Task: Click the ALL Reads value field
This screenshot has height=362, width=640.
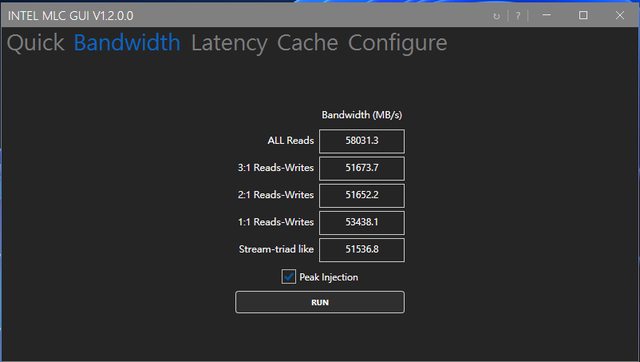Action: 362,141
